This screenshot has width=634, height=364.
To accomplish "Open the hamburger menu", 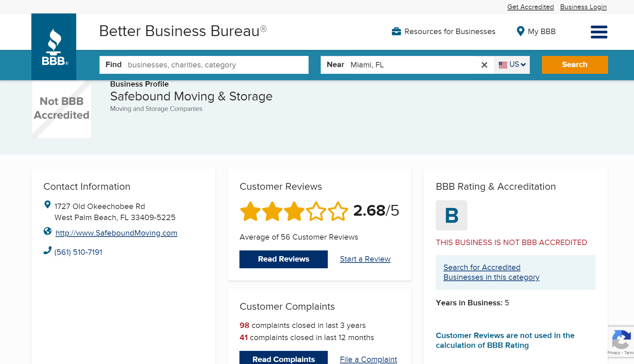I will point(599,32).
